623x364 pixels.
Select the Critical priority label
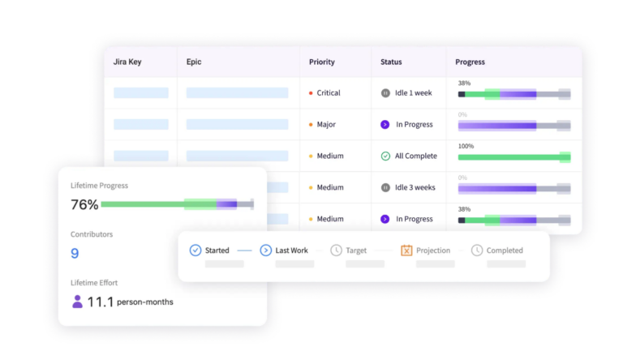point(329,93)
